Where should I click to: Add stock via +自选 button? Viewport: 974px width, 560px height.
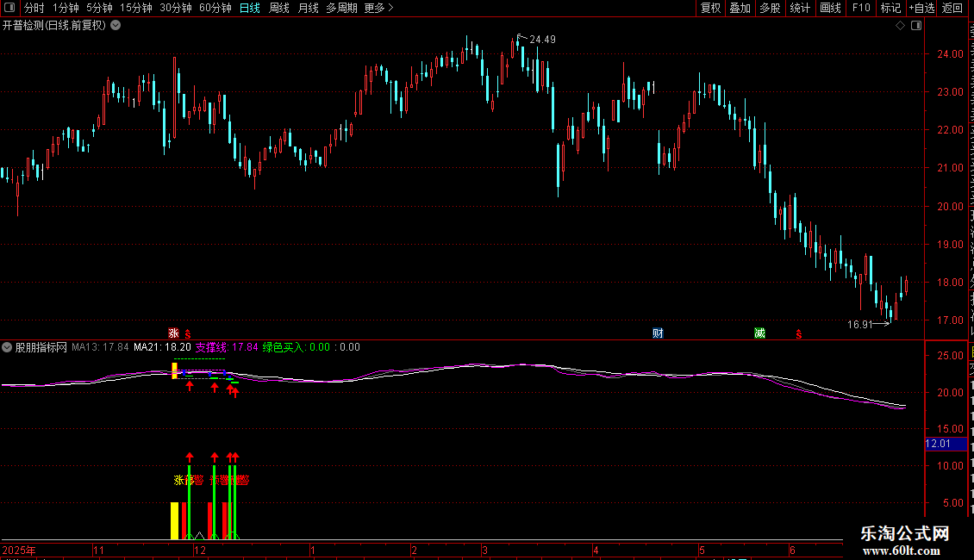[921, 8]
